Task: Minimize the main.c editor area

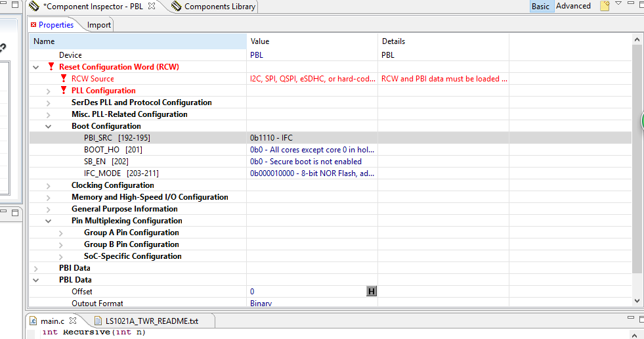Action: tap(631, 317)
